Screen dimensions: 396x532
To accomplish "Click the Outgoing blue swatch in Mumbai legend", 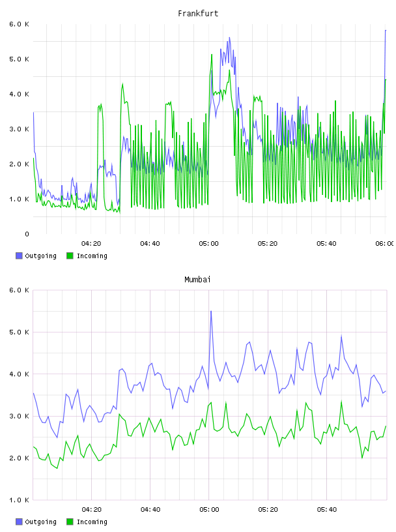I will [x=19, y=522].
